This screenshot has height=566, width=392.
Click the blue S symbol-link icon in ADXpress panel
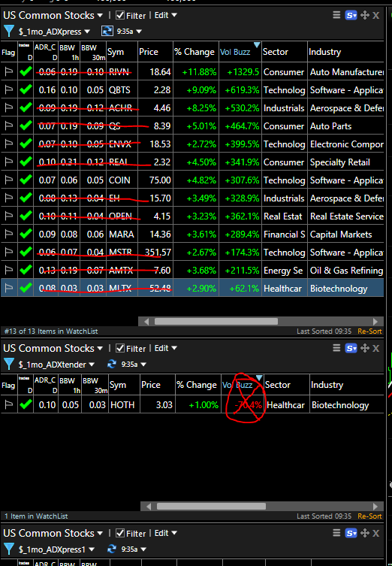point(351,15)
